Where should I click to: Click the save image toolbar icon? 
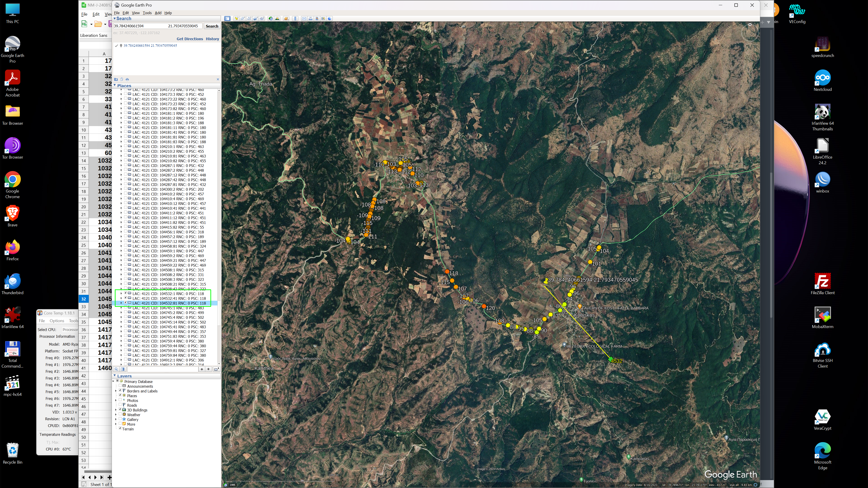(317, 19)
